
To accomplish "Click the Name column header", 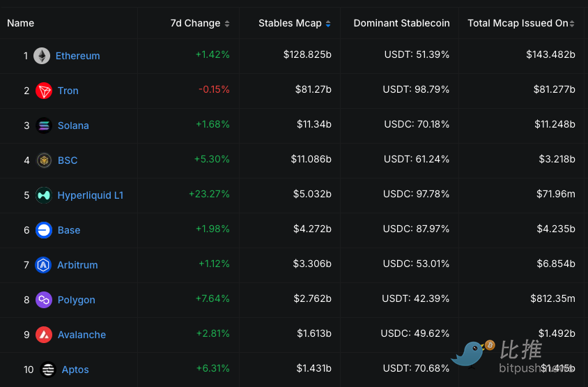I will (21, 23).
